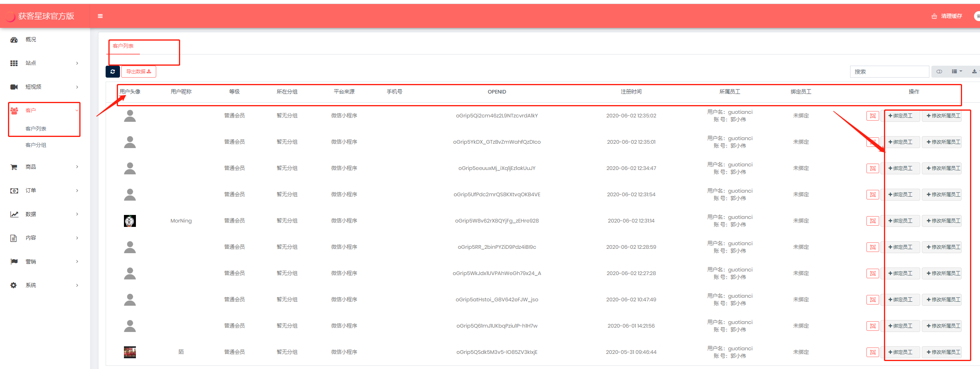Screen dimensions: 980x369
Task: Select the 客户列表 tab above the table
Action: pyautogui.click(x=123, y=46)
